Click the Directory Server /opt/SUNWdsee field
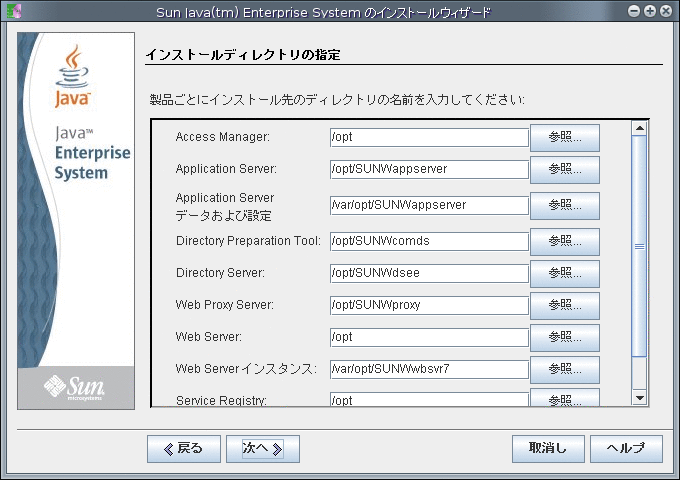The image size is (680, 480). click(x=429, y=273)
